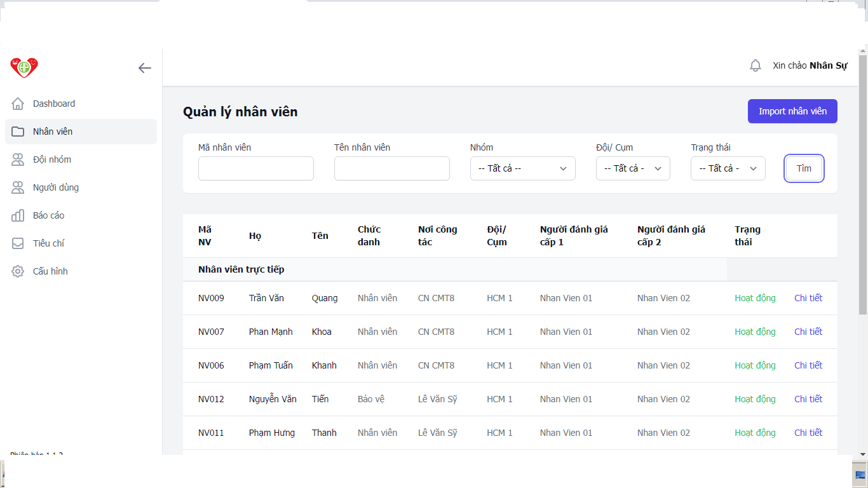
Task: Collapse sidebar with the back arrow icon
Action: [145, 68]
